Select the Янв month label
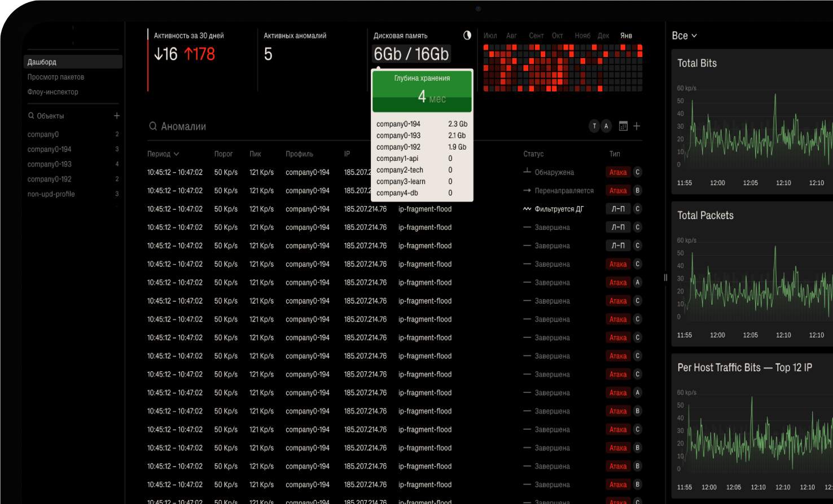 pos(626,36)
